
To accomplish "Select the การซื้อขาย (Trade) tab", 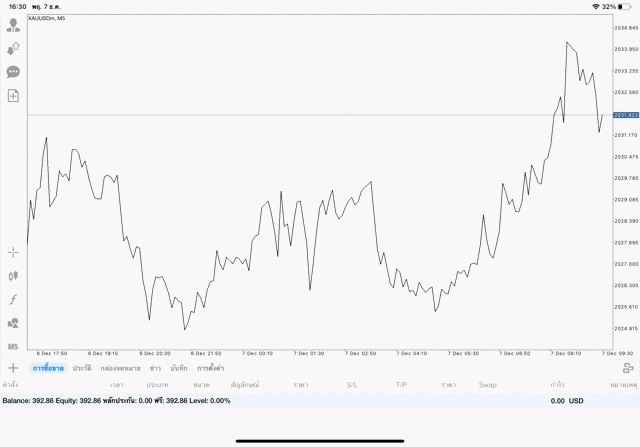I will tap(46, 368).
